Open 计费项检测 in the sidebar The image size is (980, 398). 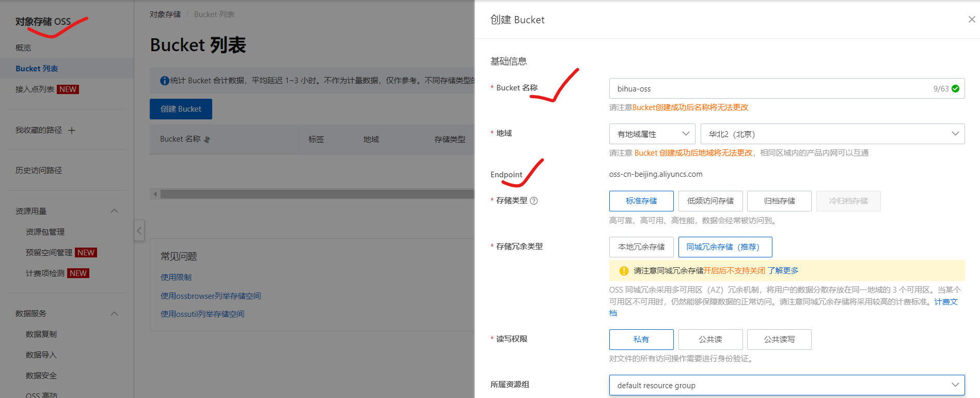(x=45, y=273)
